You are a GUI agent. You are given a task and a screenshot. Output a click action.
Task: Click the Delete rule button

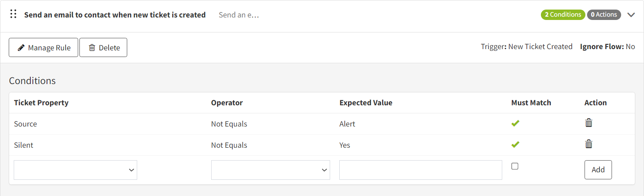103,47
